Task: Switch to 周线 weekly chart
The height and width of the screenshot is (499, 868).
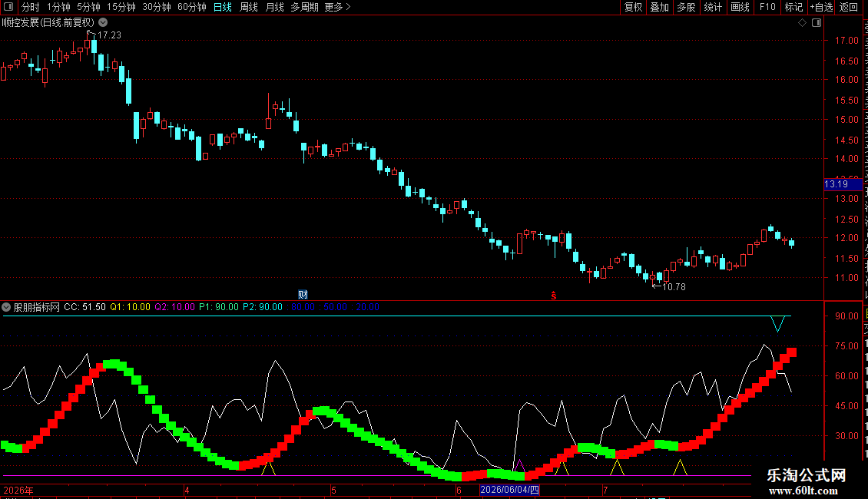Action: (249, 7)
